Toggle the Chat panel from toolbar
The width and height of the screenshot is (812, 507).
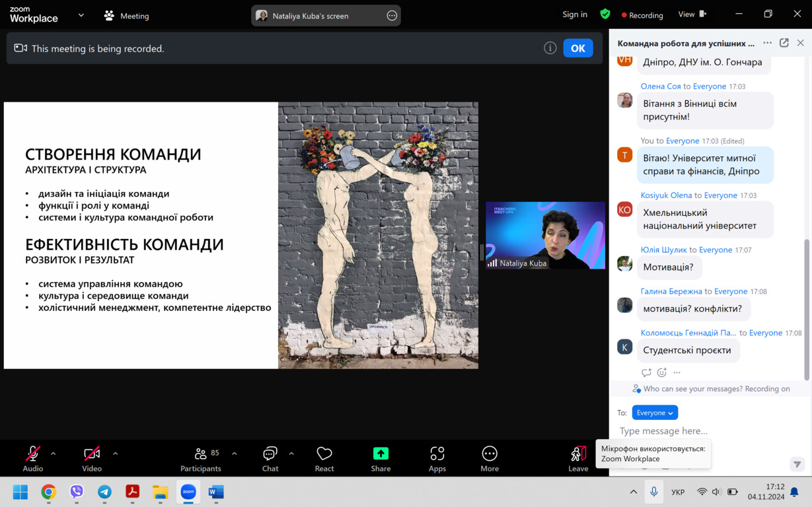pos(270,458)
